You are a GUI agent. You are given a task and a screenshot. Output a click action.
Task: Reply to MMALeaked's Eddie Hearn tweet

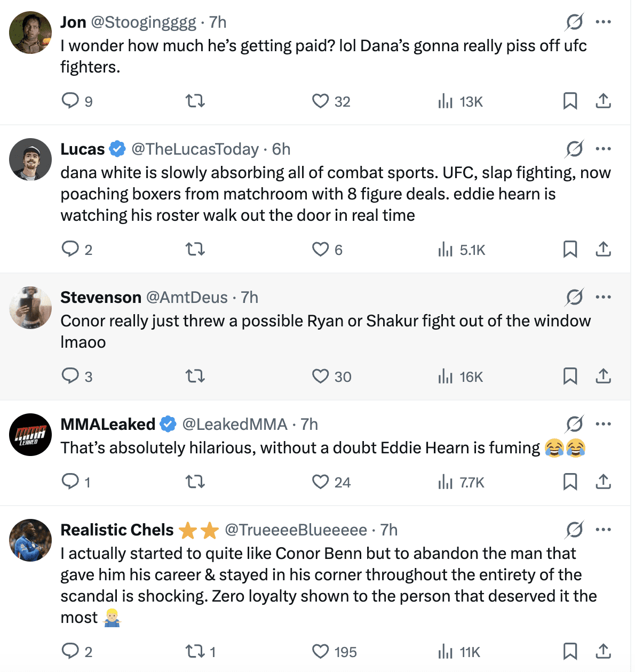[x=70, y=482]
